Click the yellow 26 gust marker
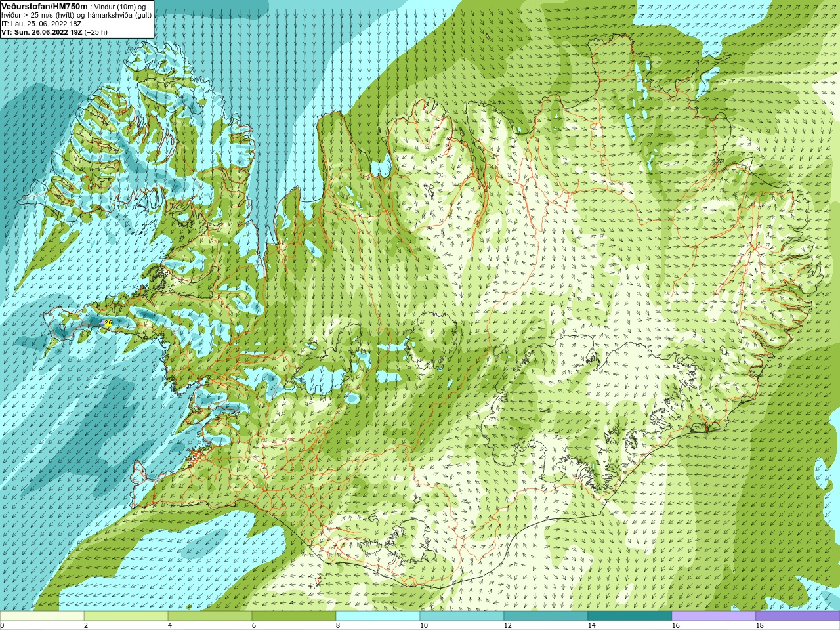The image size is (840, 630). tap(108, 322)
